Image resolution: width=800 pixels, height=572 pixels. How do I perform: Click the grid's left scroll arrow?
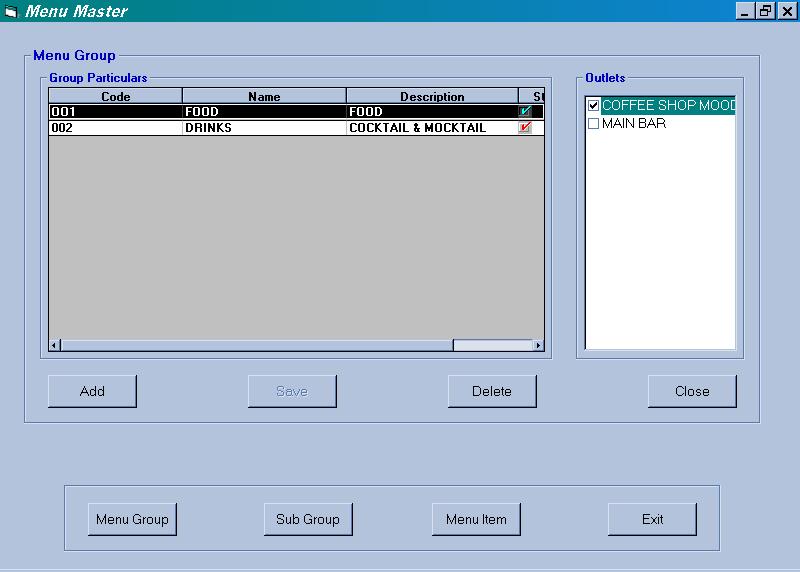(x=55, y=345)
